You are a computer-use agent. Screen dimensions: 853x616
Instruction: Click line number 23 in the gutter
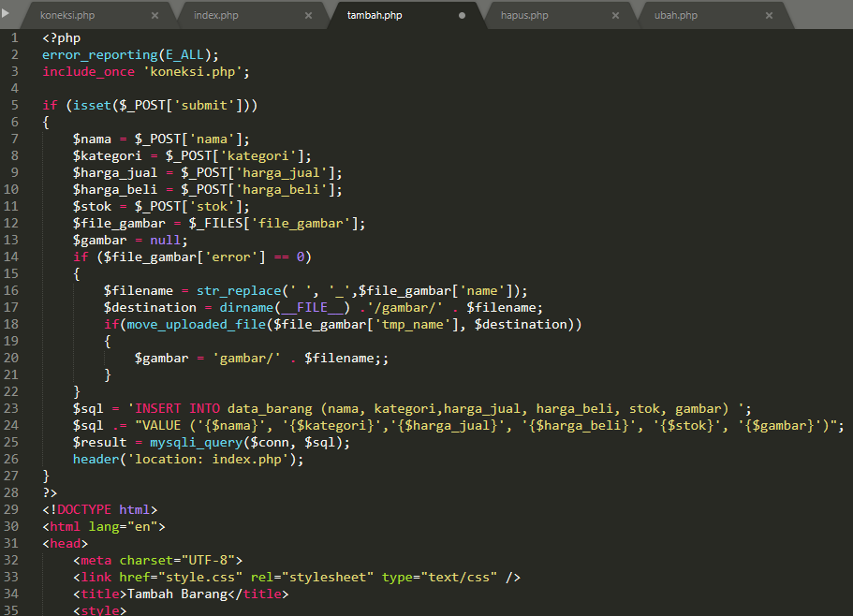(x=11, y=408)
